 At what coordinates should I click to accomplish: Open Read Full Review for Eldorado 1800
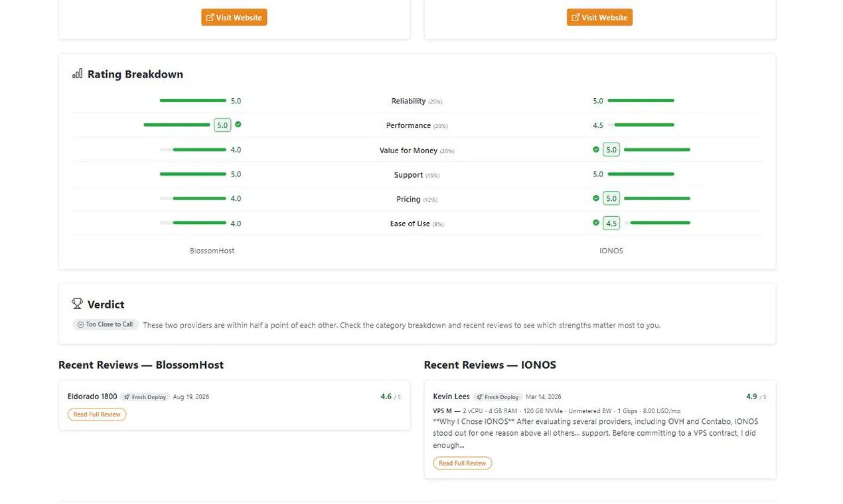97,414
